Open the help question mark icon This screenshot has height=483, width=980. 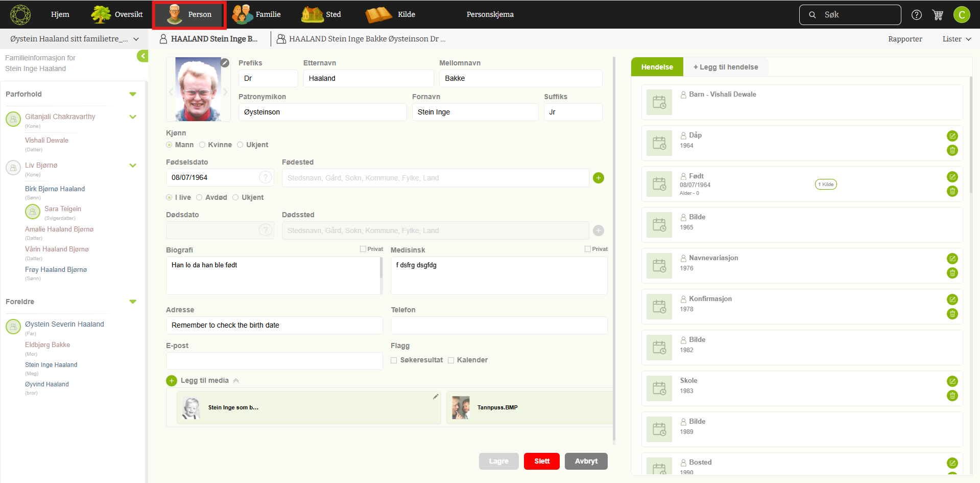pyautogui.click(x=917, y=15)
